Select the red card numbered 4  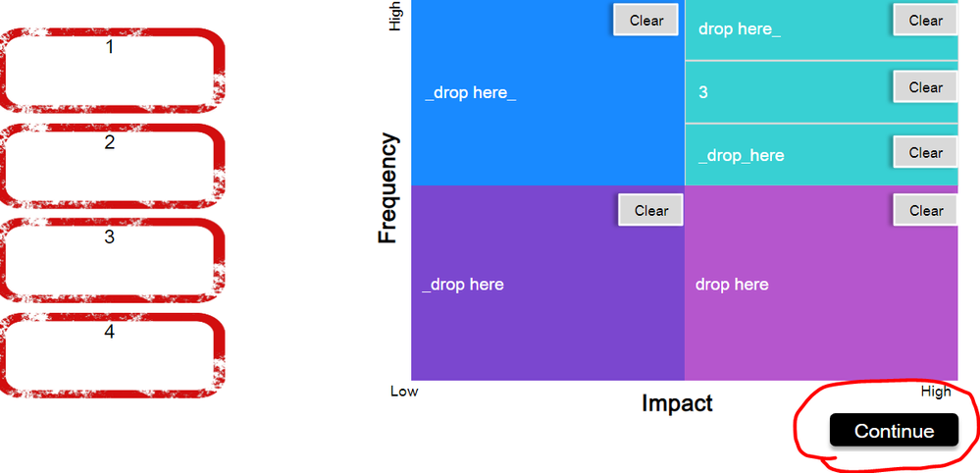[x=110, y=355]
